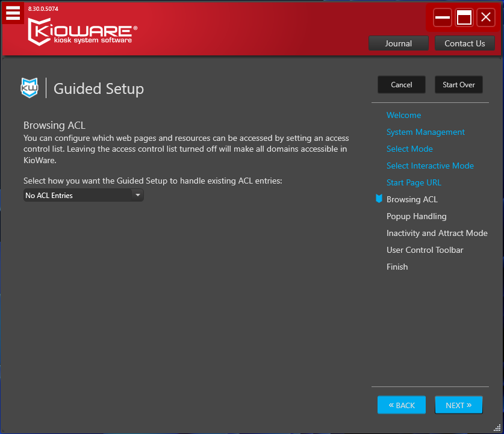Go back to the previous setup step
Screen dimensions: 504x434
click(401, 405)
